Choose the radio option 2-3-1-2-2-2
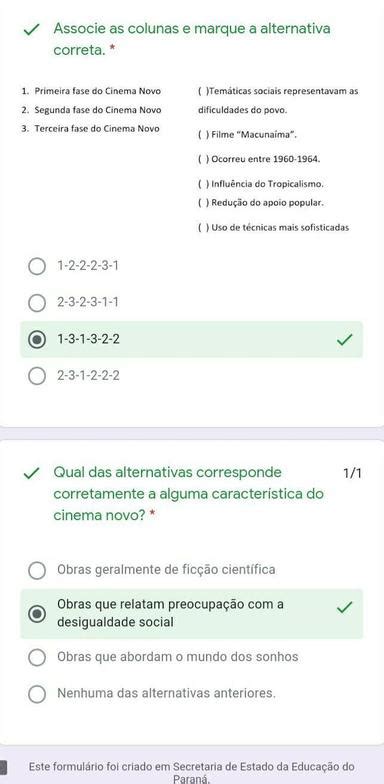 pos(37,376)
